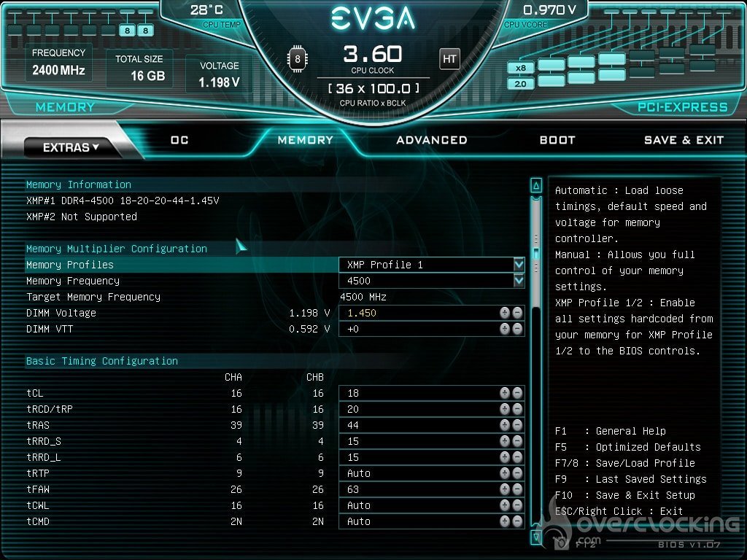Increase DIMM Voltage with plus button
This screenshot has width=747, height=560.
pos(505,313)
